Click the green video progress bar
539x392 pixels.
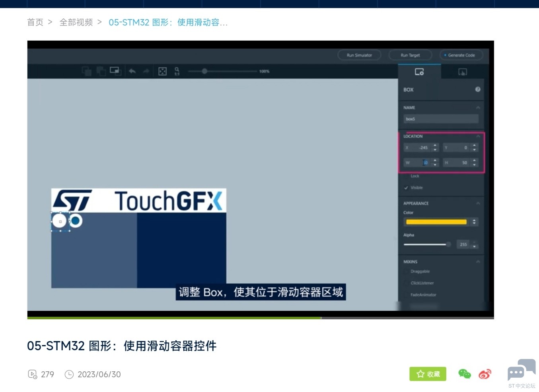(174, 318)
